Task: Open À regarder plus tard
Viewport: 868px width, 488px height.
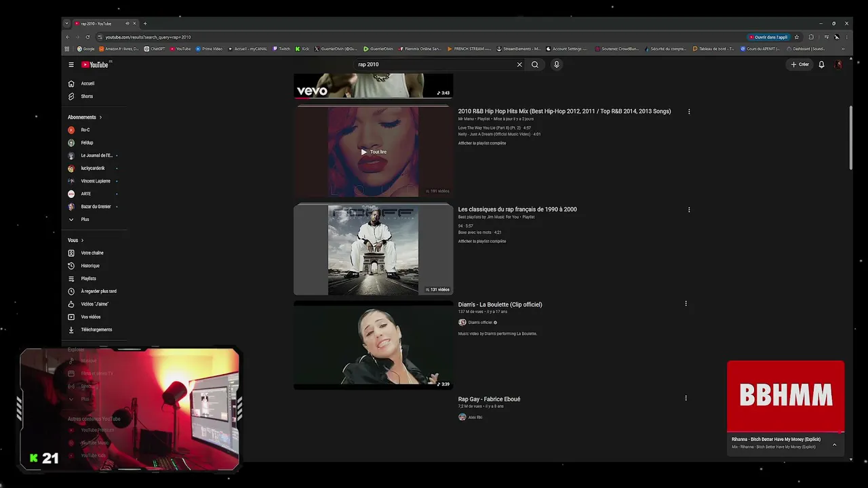Action: [x=98, y=291]
